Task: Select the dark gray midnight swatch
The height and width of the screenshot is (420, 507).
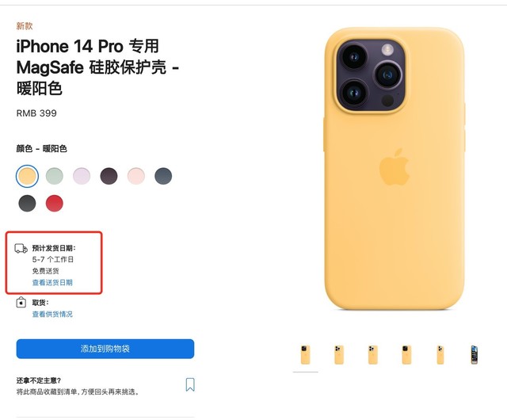Action: point(27,203)
